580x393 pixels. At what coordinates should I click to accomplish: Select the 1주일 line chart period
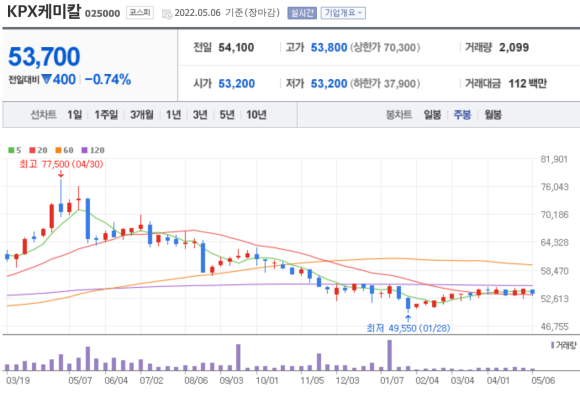106,115
